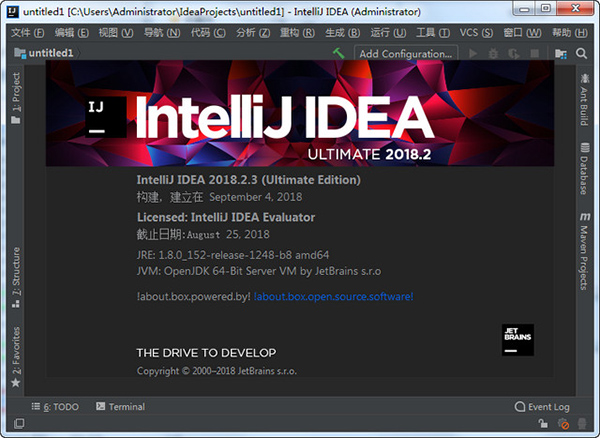The width and height of the screenshot is (600, 438).
Task: Click the untitled1 project folder icon
Action: click(x=20, y=53)
